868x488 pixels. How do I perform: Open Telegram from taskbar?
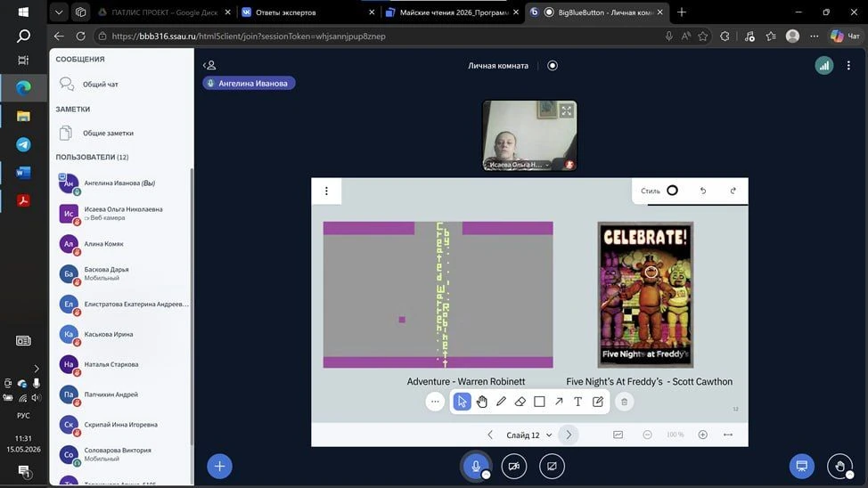(23, 144)
